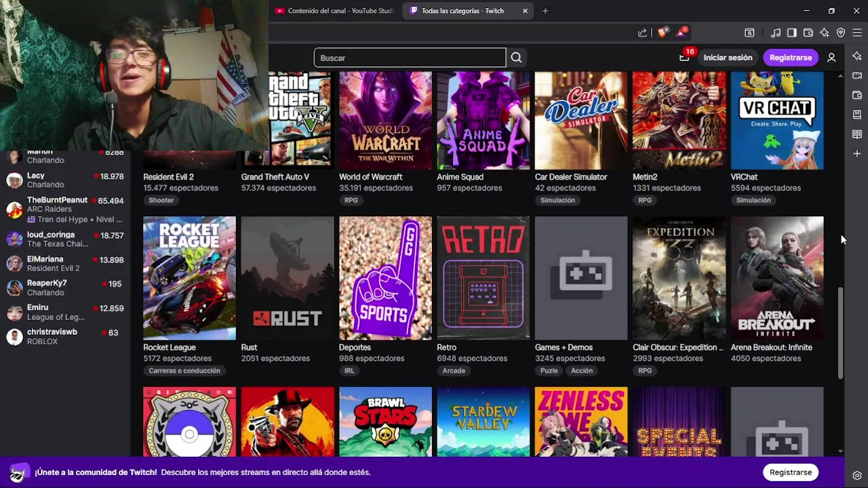
Task: Click the Anime Squad title link
Action: coord(460,177)
